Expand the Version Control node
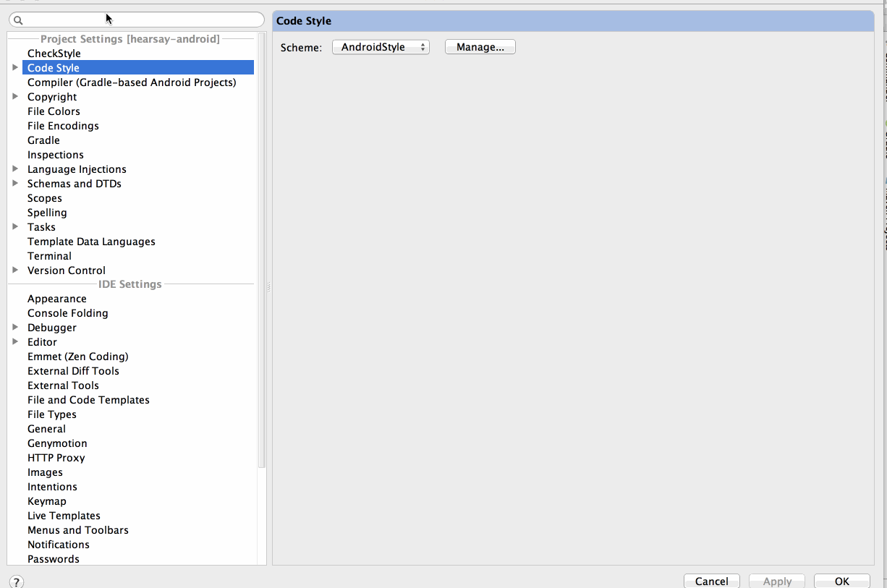887x588 pixels. [x=15, y=270]
